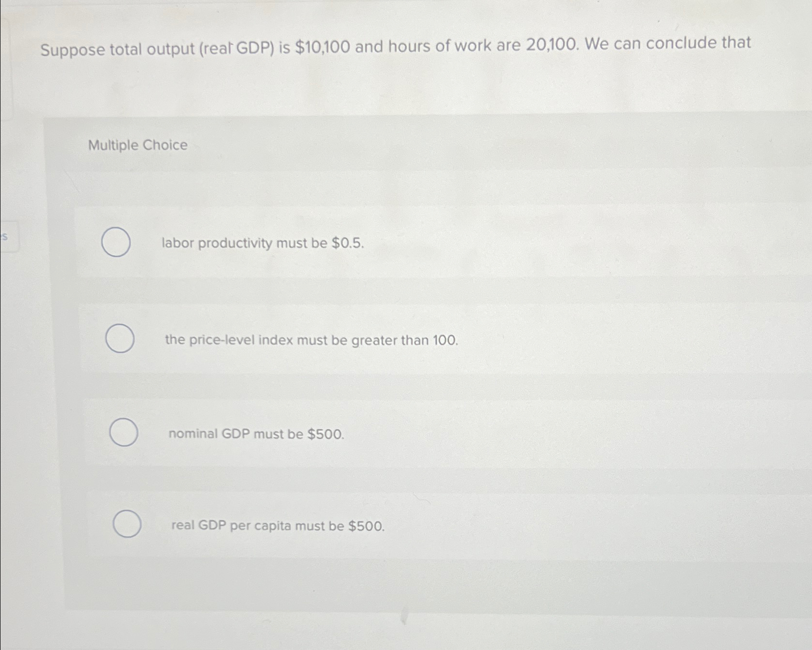Click inside the first answer row
Image resolution: width=812 pixels, height=650 pixels.
(338, 244)
